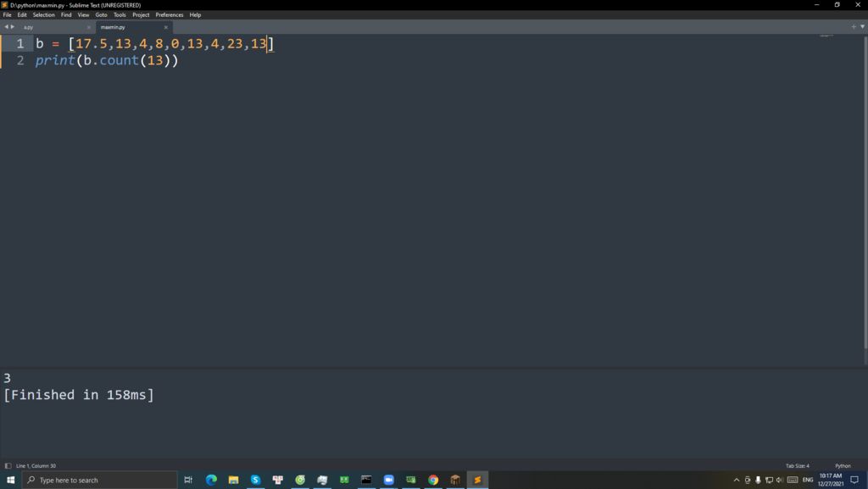Minimize the Sublime Text window

(x=816, y=4)
